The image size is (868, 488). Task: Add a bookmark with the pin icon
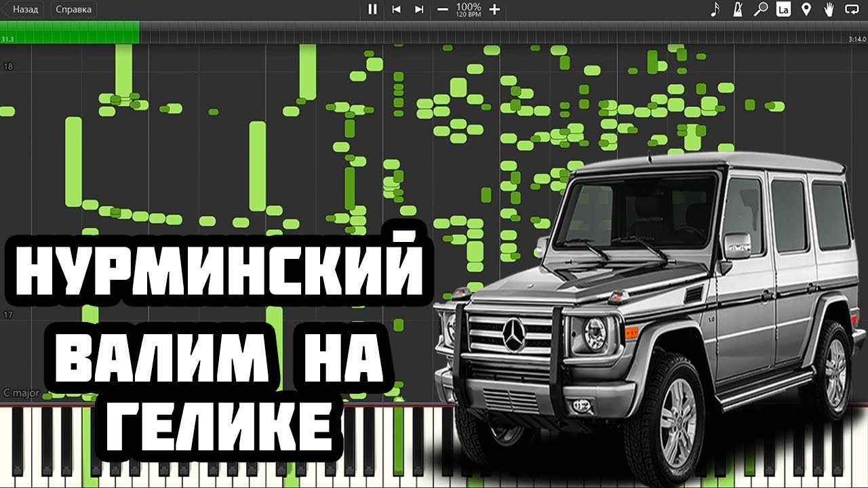(x=806, y=9)
